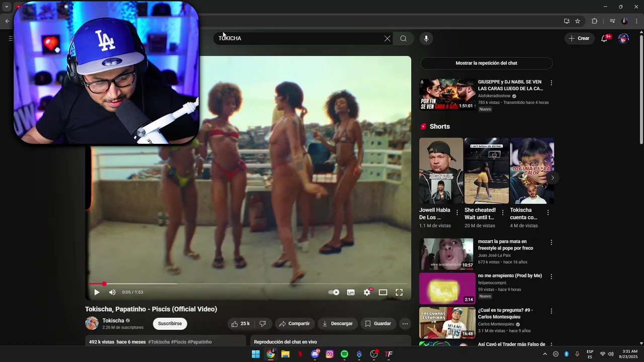Enter fullscreen mode in the player
644x362 pixels.
click(399, 292)
